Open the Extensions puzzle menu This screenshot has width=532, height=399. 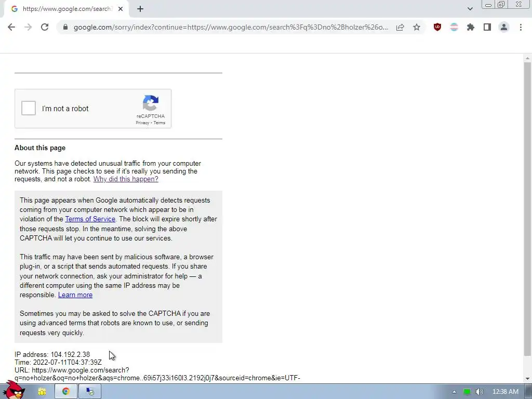(471, 27)
